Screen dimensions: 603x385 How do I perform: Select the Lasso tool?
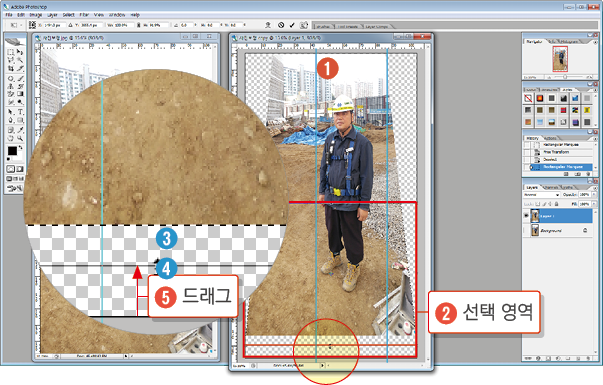(10, 60)
